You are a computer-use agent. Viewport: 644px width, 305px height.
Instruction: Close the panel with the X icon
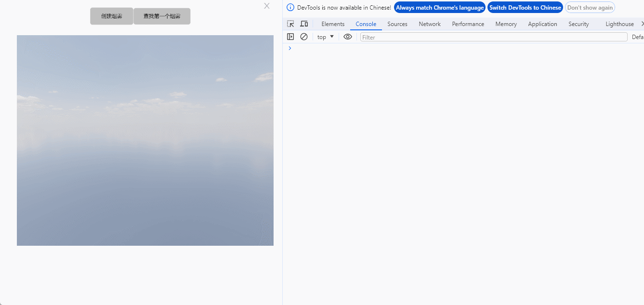pyautogui.click(x=267, y=6)
